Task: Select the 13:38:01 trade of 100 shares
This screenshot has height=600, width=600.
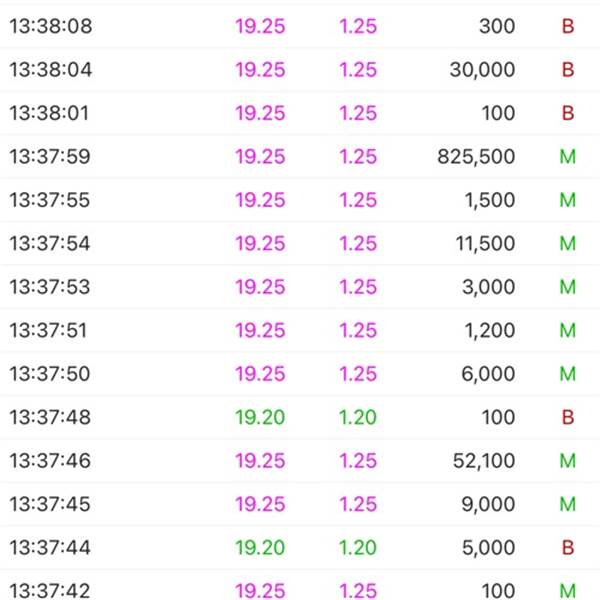Action: click(300, 113)
